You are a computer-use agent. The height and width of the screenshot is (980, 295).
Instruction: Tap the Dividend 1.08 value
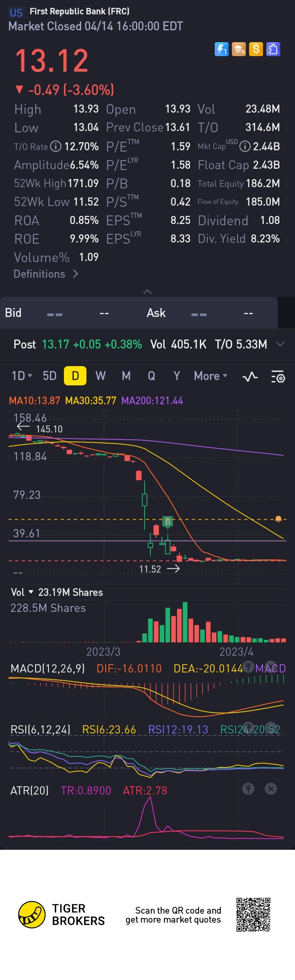270,220
